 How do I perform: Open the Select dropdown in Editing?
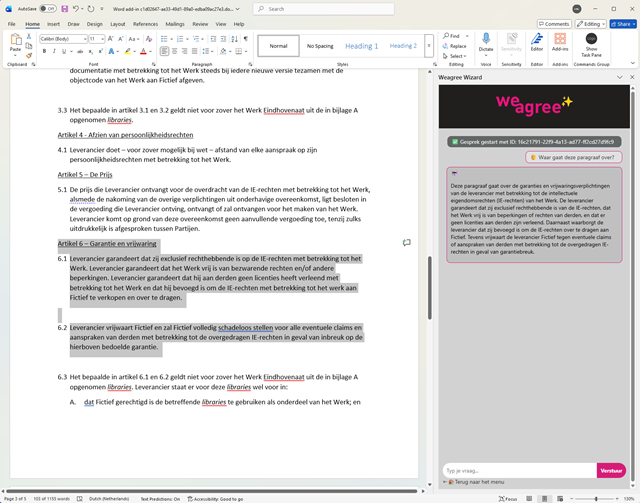(455, 56)
